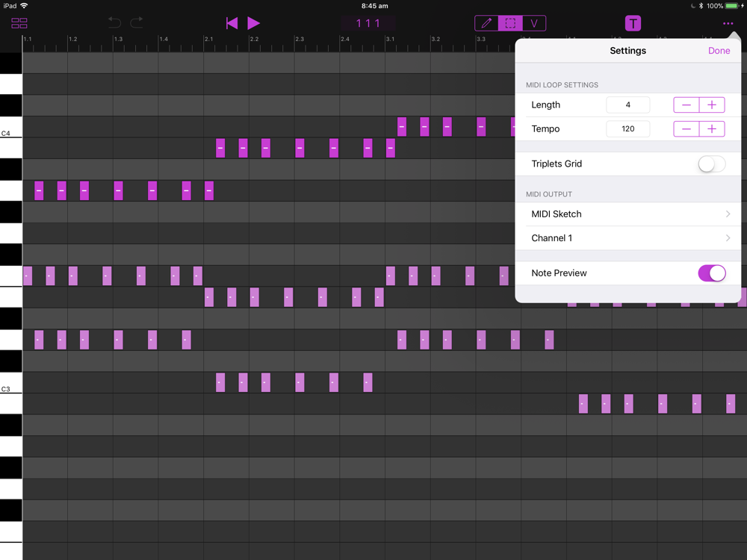The height and width of the screenshot is (560, 747).
Task: Select the pencil draw tool
Action: point(486,23)
